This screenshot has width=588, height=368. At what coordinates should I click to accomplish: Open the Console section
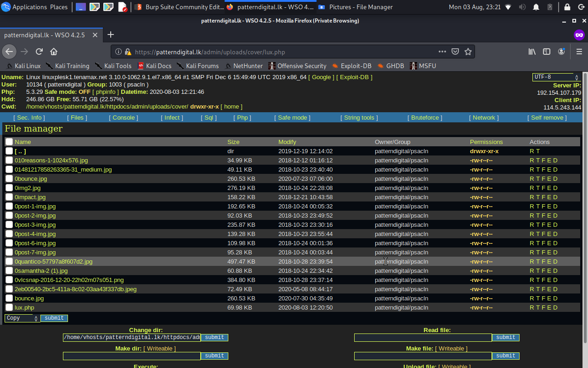(x=124, y=117)
